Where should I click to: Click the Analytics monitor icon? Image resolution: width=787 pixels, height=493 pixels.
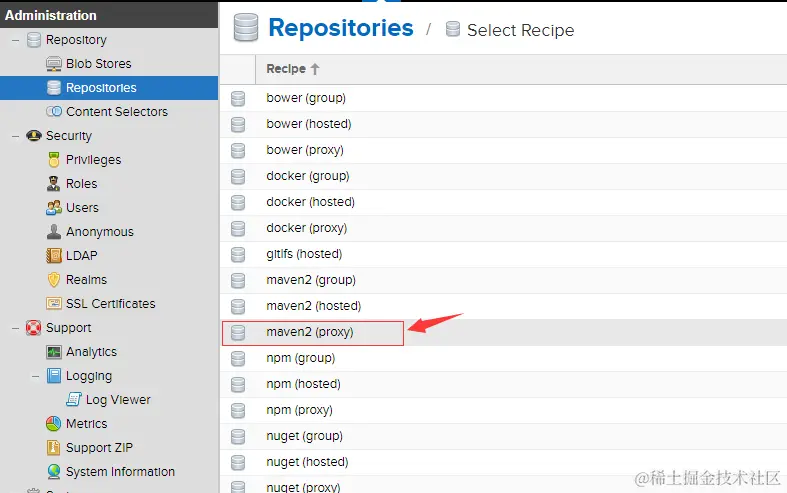tap(54, 351)
